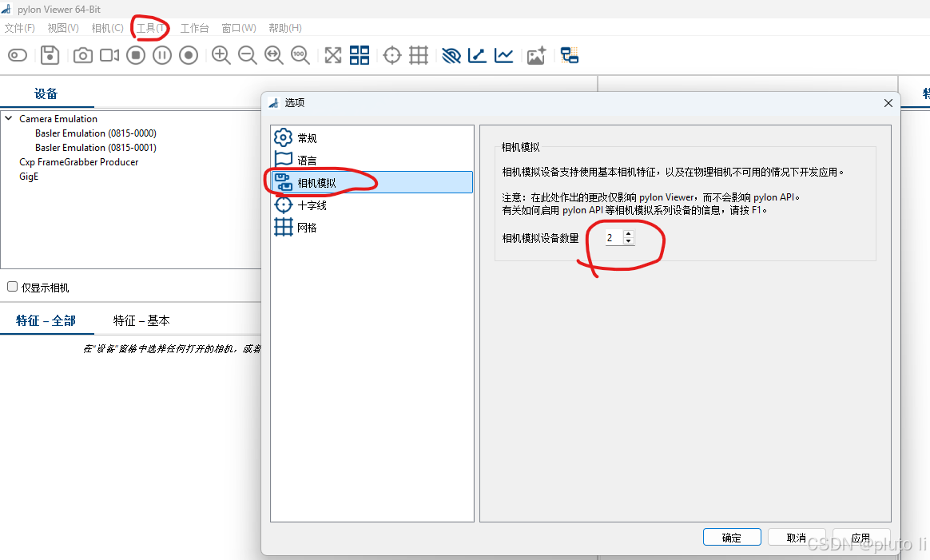Select Basler Emulation (0815-0000) device
The height and width of the screenshot is (560, 930).
tap(96, 133)
